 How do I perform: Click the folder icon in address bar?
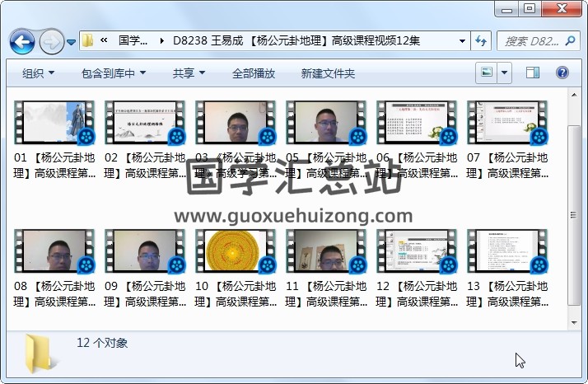click(x=88, y=40)
